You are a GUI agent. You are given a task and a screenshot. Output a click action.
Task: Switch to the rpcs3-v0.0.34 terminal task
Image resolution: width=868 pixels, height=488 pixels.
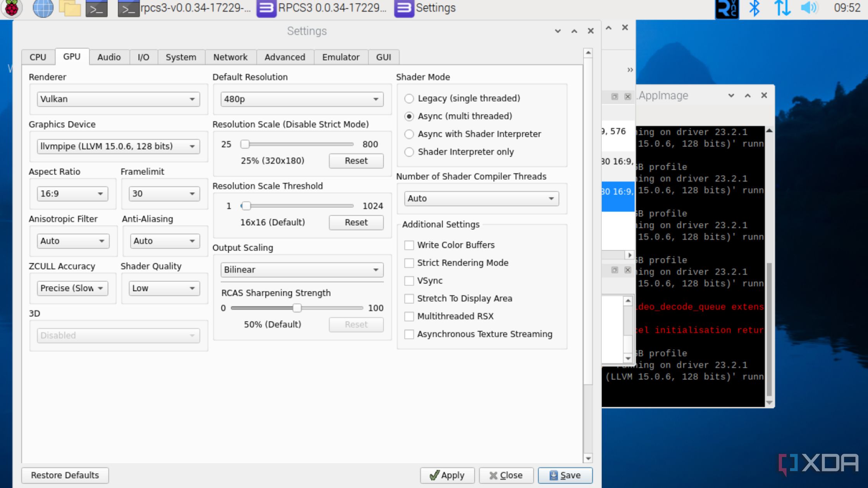184,8
